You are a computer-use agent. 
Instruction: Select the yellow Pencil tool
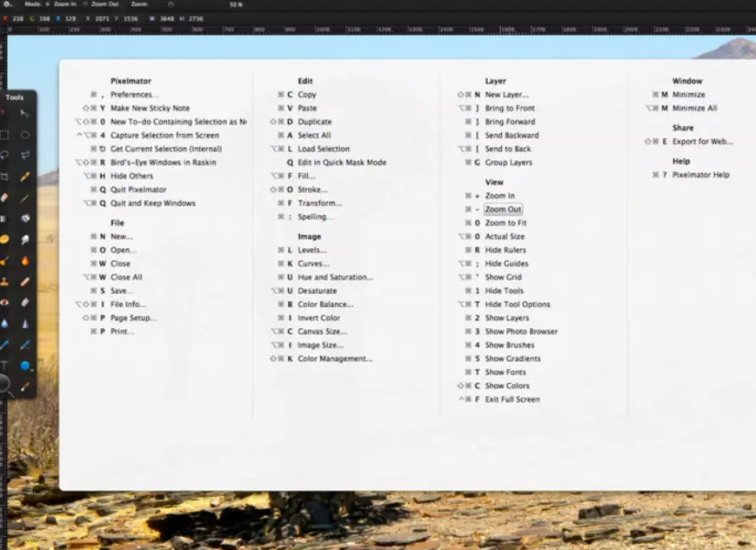(x=24, y=177)
